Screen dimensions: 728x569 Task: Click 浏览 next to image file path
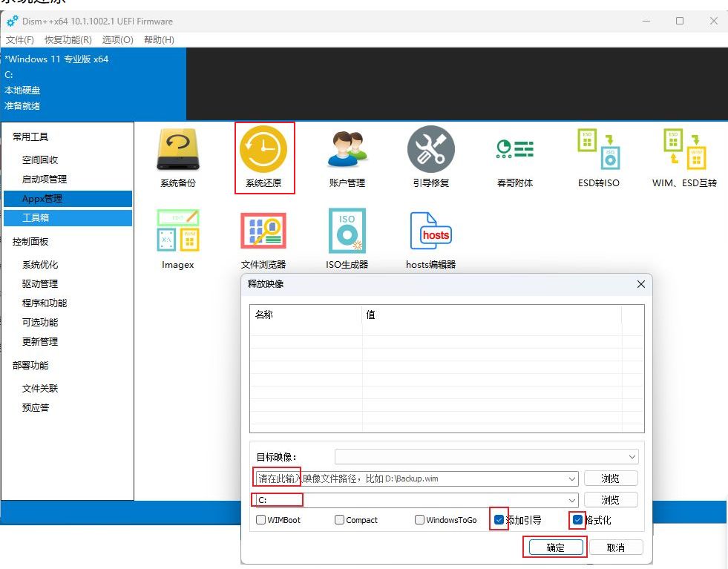coord(610,479)
